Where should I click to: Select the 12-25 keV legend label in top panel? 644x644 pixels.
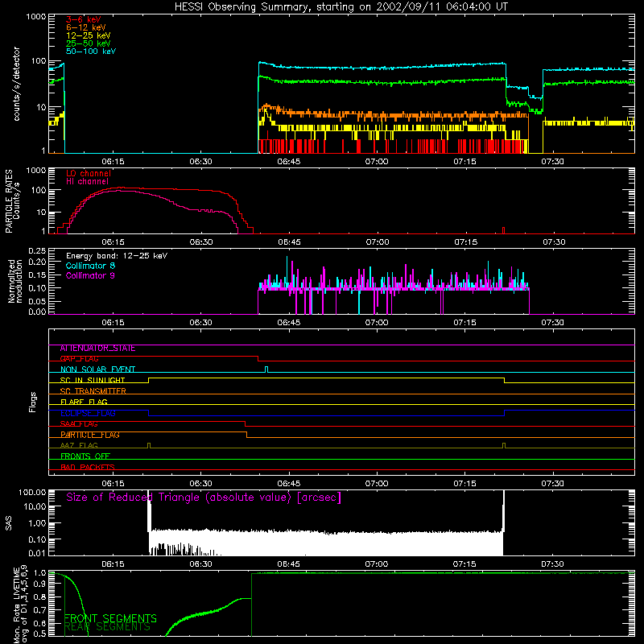89,35
